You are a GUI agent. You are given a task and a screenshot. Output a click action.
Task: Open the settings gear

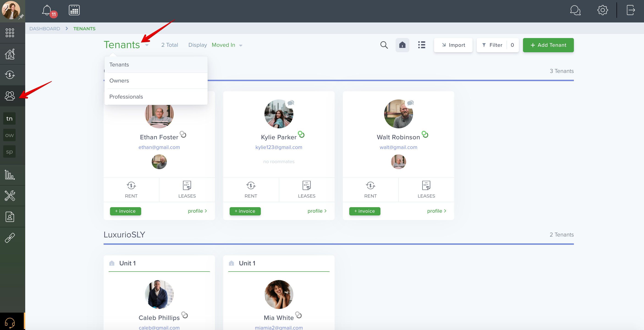pyautogui.click(x=603, y=10)
